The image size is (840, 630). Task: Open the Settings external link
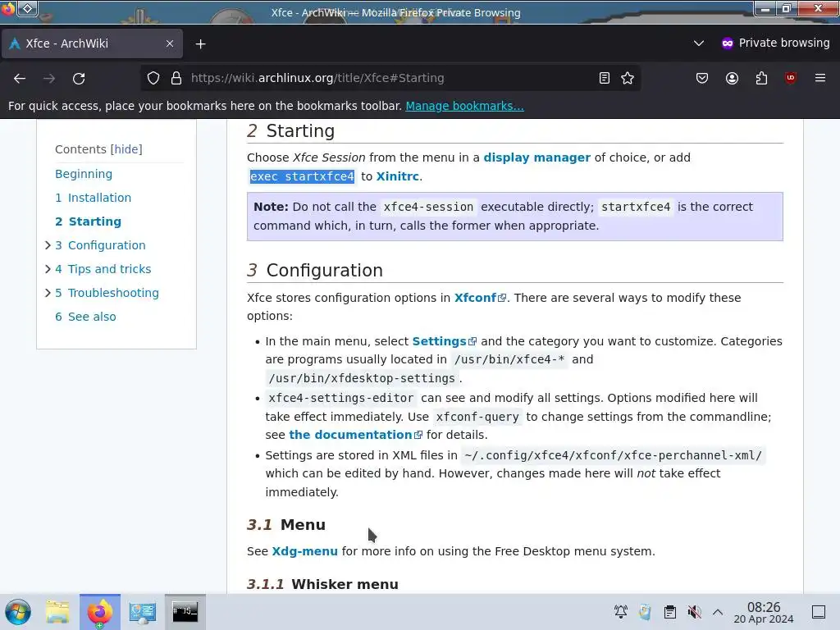[444, 341]
